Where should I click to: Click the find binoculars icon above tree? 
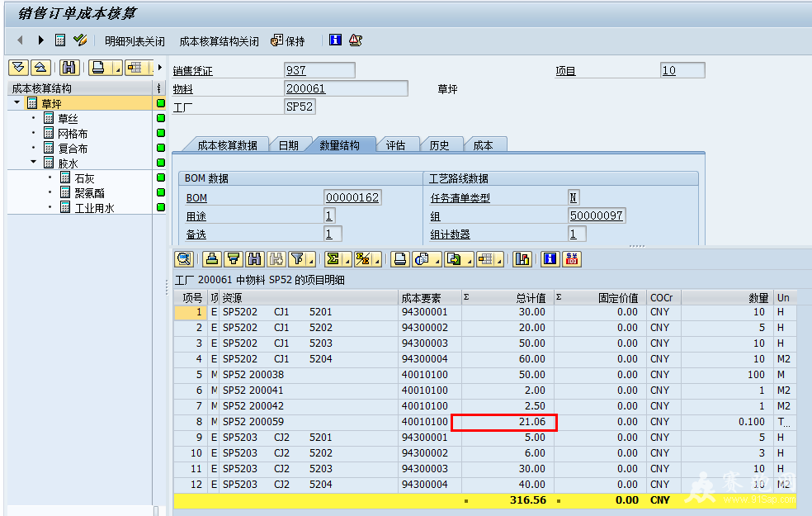click(68, 68)
